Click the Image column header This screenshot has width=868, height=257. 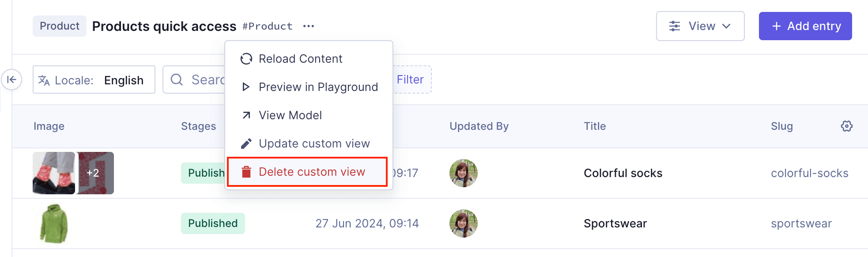pyautogui.click(x=49, y=126)
